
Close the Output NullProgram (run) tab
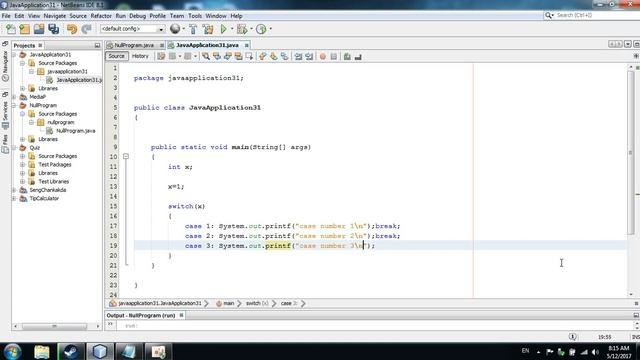click(182, 315)
